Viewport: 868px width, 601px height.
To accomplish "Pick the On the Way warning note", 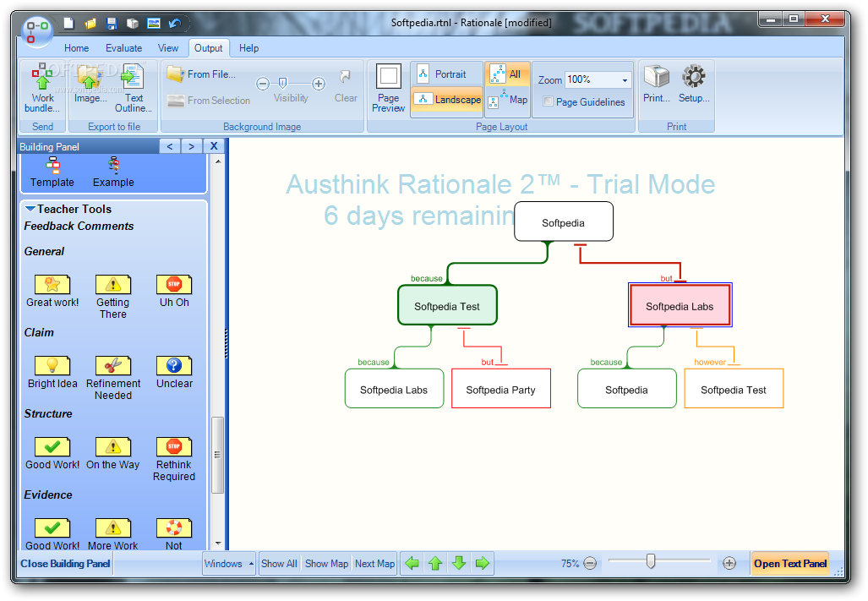I will [x=113, y=454].
